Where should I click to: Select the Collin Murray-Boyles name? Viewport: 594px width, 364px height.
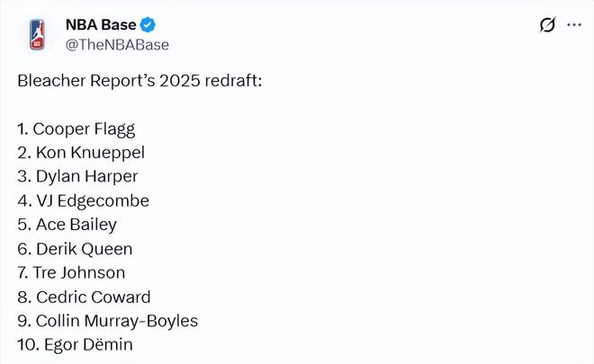point(116,321)
